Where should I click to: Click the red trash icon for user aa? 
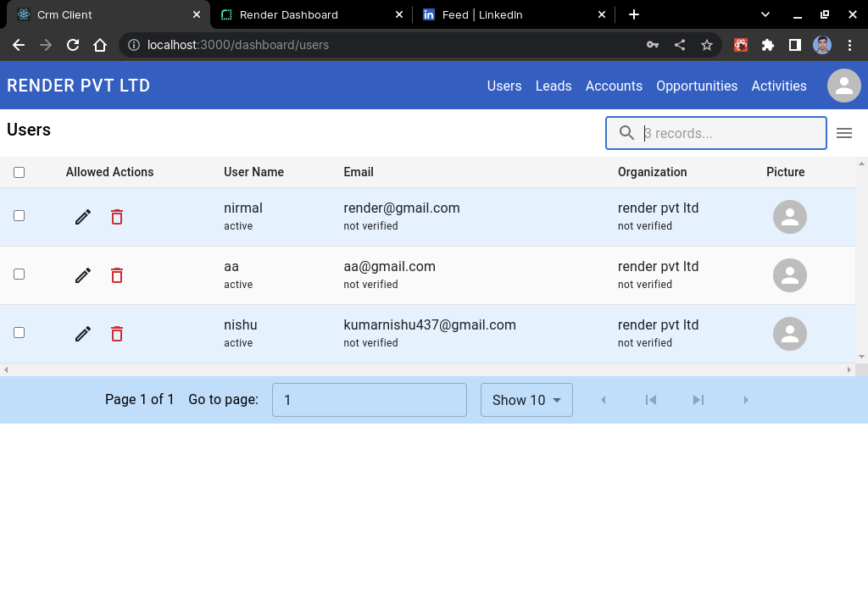click(117, 275)
